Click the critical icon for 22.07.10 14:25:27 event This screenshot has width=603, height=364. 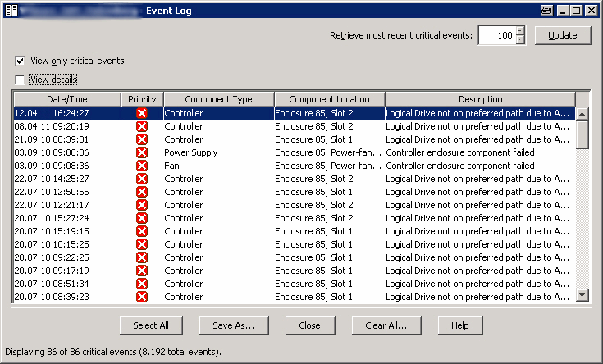coord(142,179)
